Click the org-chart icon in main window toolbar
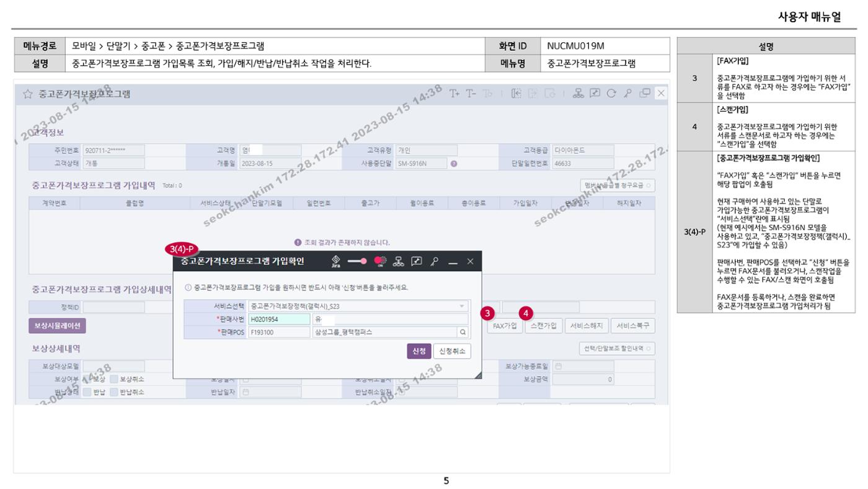 [578, 94]
